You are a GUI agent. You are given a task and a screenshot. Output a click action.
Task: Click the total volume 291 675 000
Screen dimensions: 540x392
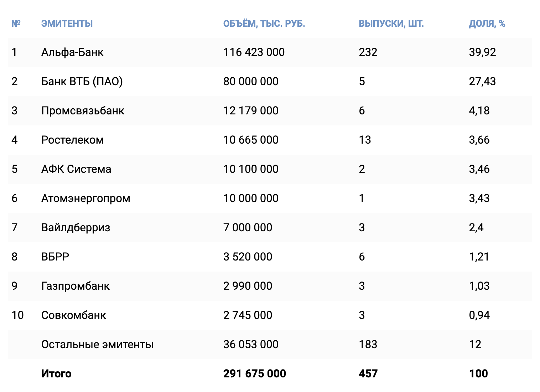[x=254, y=374]
